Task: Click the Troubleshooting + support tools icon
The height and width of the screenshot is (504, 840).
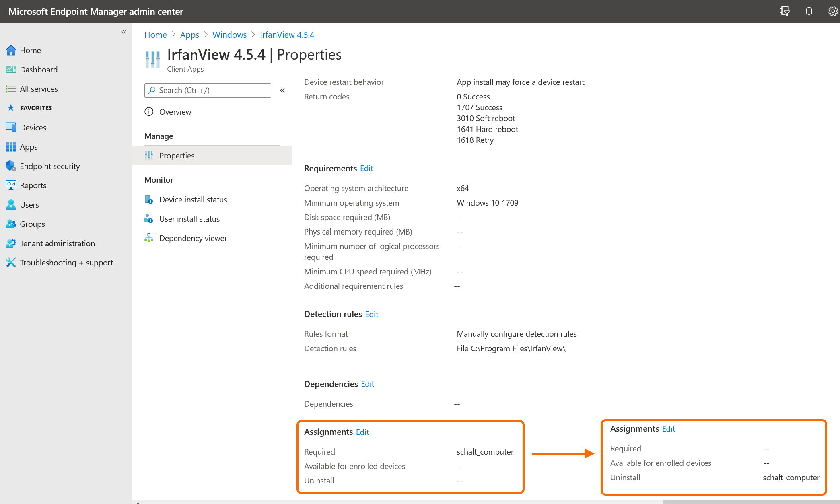Action: pos(11,263)
